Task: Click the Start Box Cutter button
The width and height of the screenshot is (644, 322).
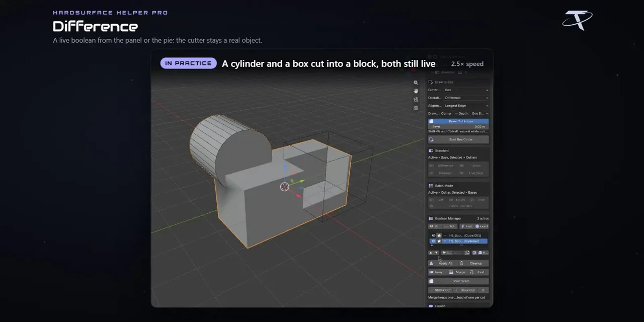Action: [x=458, y=139]
